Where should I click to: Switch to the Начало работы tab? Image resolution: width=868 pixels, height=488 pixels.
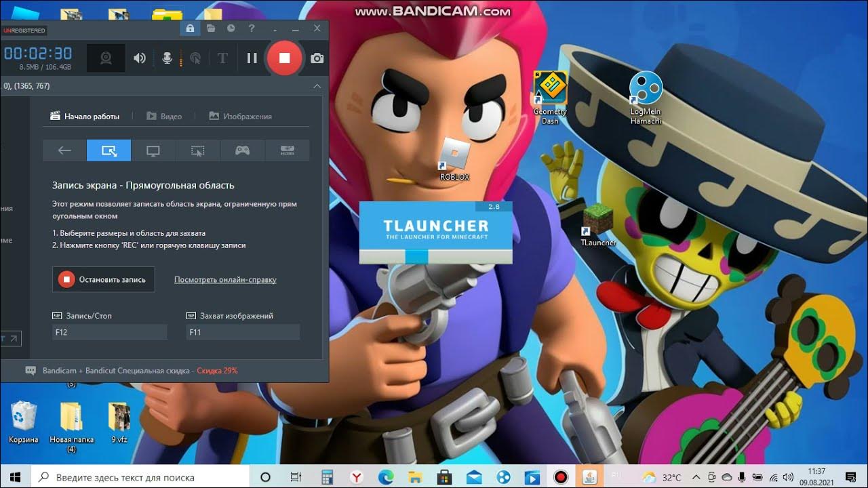coord(85,116)
